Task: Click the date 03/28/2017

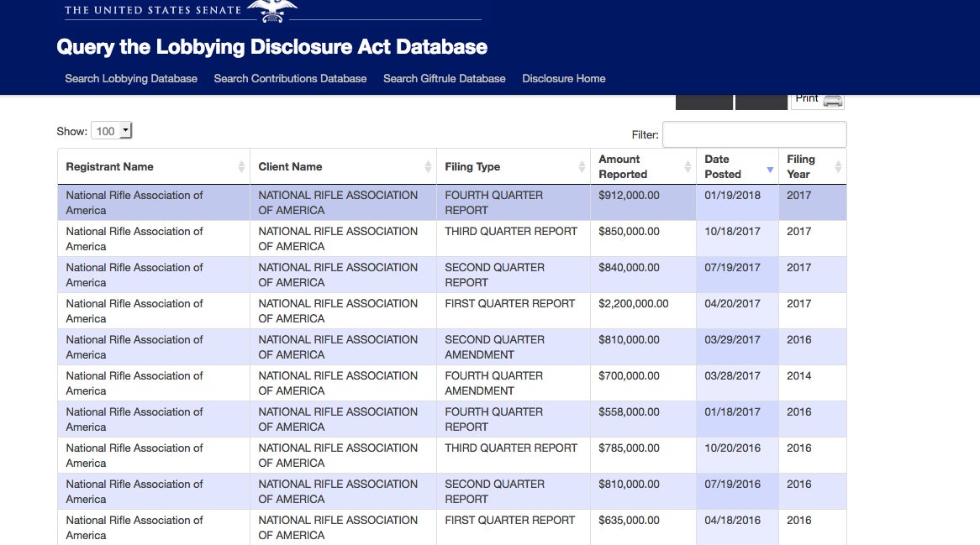Action: click(x=733, y=376)
